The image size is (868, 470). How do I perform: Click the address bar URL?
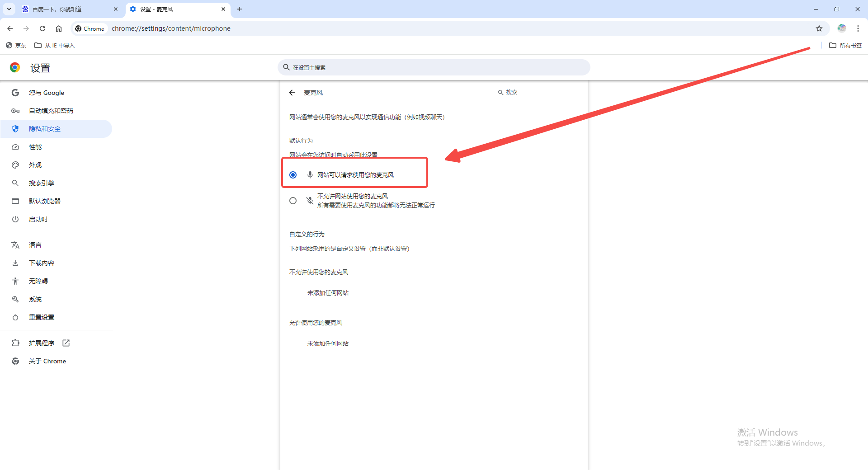pos(171,28)
